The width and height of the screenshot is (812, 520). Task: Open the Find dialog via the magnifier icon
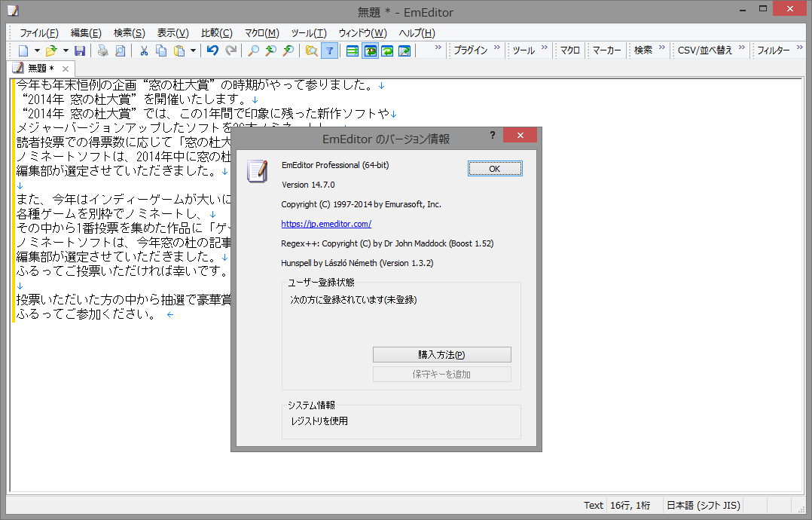click(x=252, y=50)
